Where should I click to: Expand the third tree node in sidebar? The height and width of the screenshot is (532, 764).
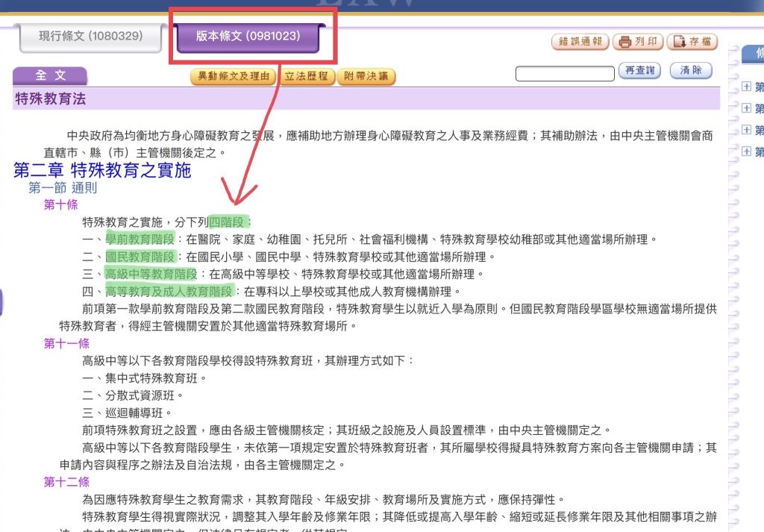tap(747, 130)
